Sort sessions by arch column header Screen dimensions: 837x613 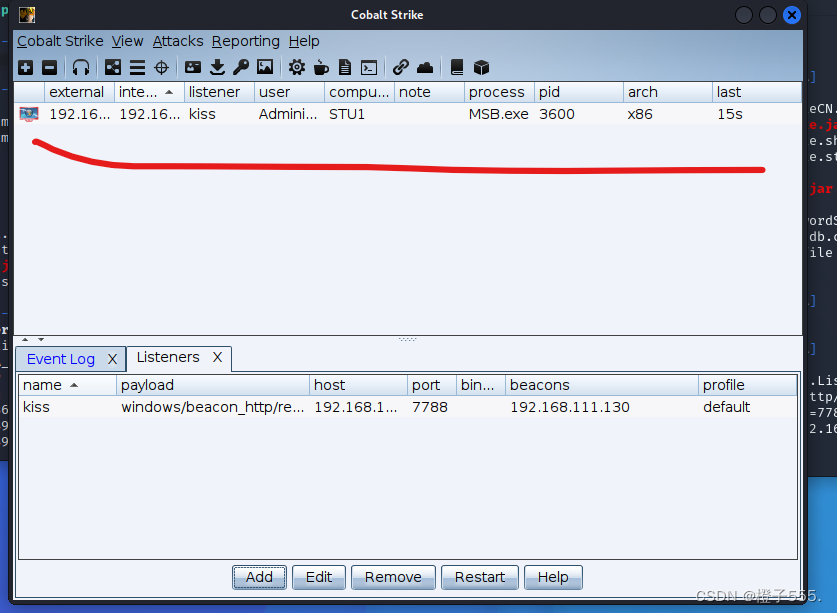[668, 92]
